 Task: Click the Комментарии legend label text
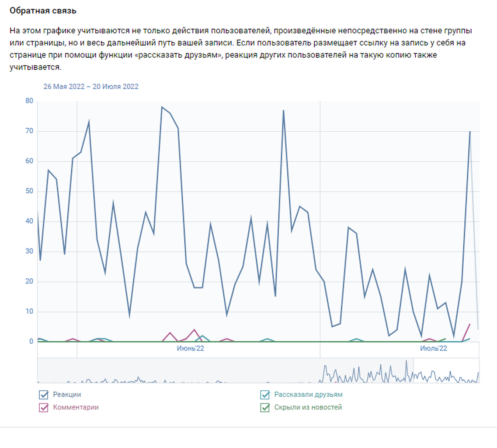tap(76, 407)
